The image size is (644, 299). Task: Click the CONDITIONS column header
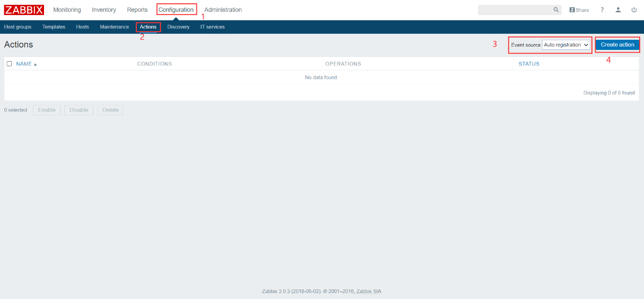tap(155, 64)
